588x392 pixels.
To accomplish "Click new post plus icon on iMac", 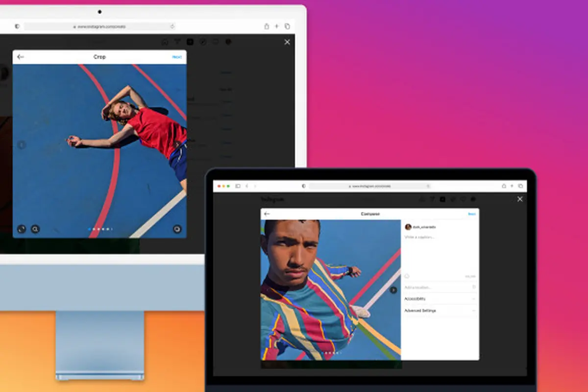I will pyautogui.click(x=190, y=42).
